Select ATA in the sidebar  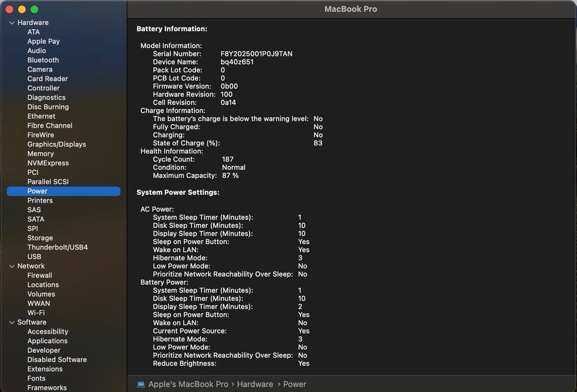34,32
